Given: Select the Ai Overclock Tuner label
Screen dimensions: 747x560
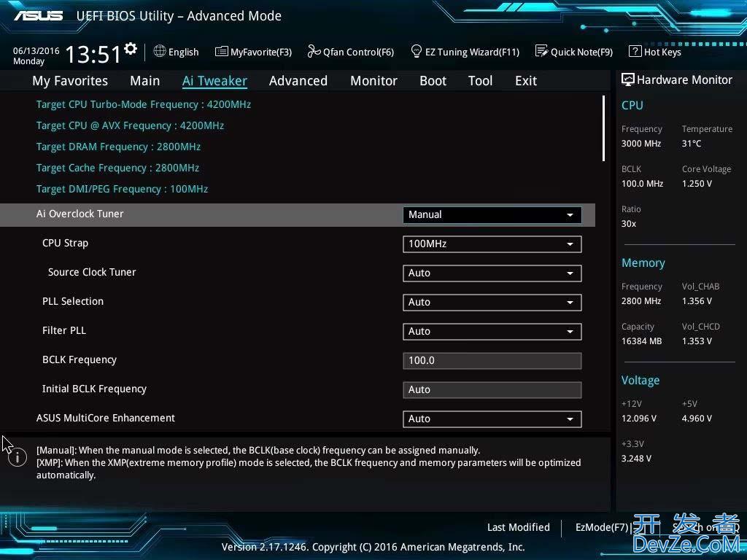Looking at the screenshot, I should coord(80,214).
